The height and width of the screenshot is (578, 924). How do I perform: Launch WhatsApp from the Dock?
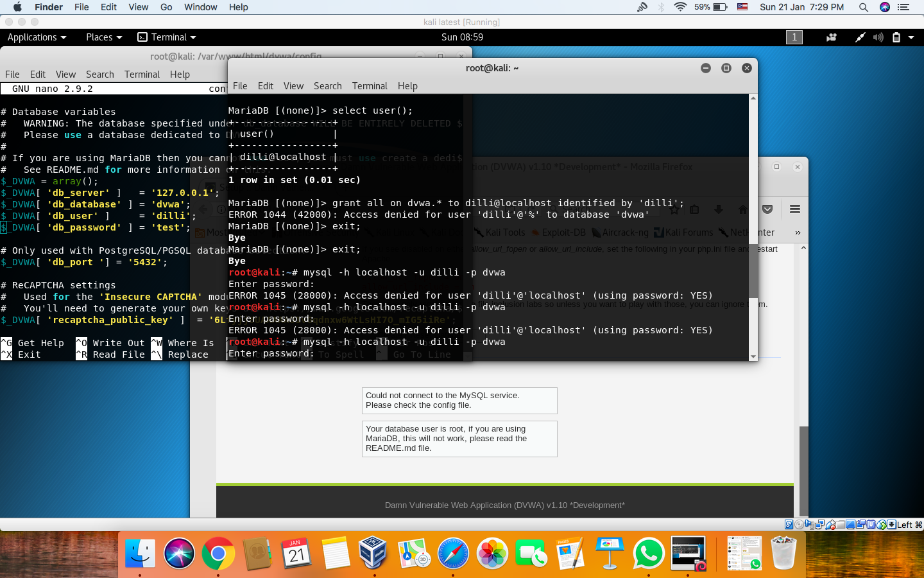click(648, 552)
